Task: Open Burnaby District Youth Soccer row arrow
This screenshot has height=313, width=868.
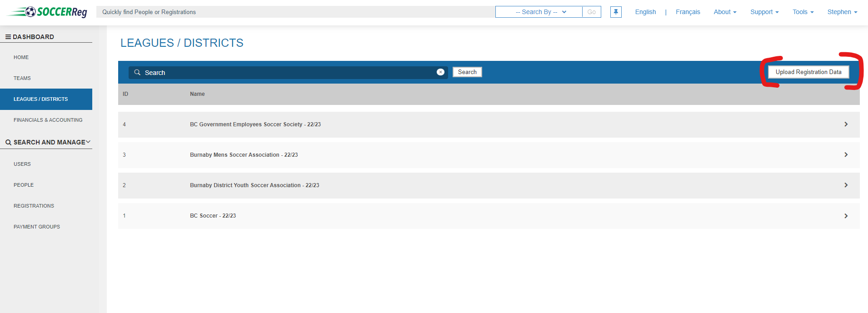Action: [x=846, y=185]
